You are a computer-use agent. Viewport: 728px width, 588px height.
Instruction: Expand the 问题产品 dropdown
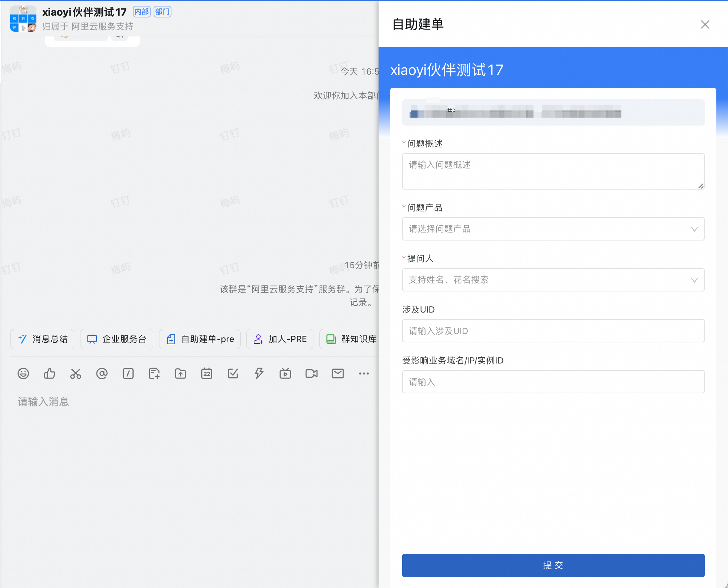pyautogui.click(x=553, y=229)
